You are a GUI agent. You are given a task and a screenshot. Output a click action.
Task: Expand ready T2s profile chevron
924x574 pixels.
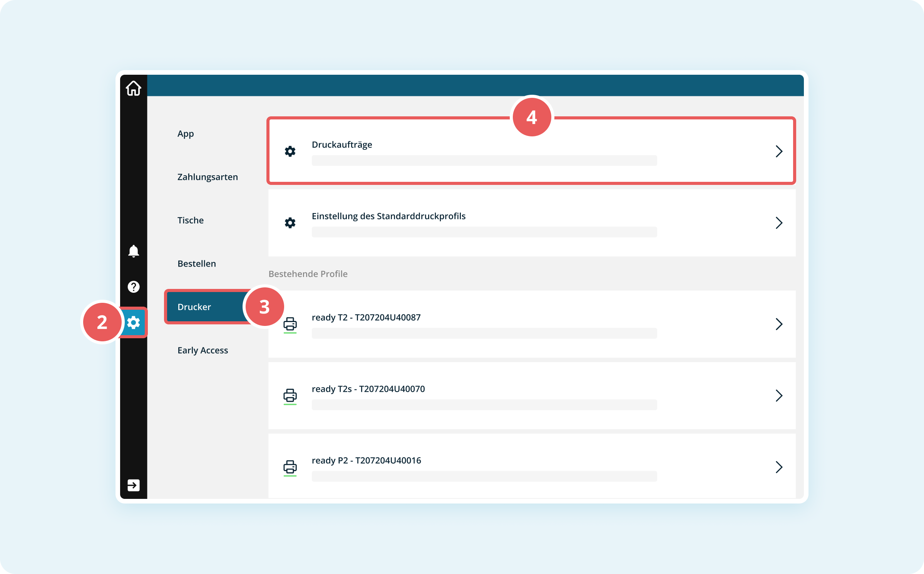[x=778, y=396]
